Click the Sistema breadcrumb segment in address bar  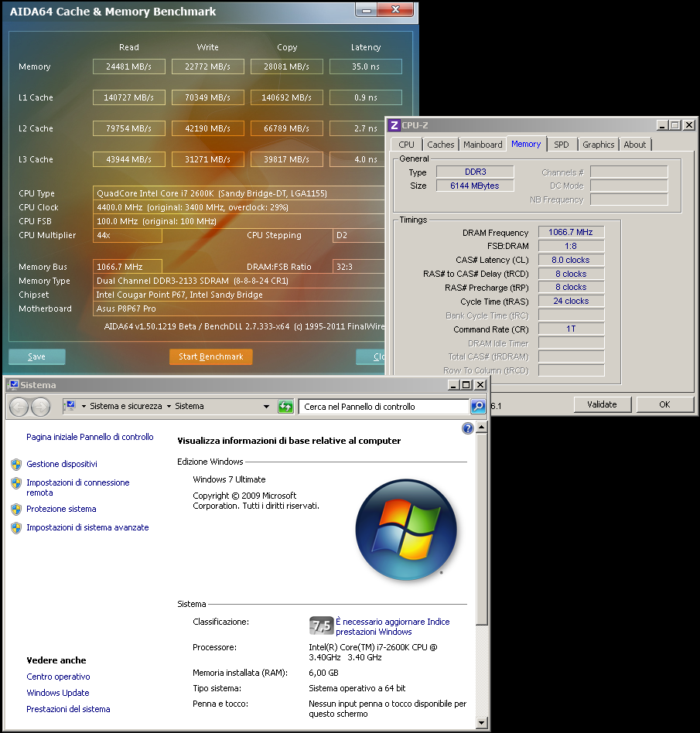point(190,406)
